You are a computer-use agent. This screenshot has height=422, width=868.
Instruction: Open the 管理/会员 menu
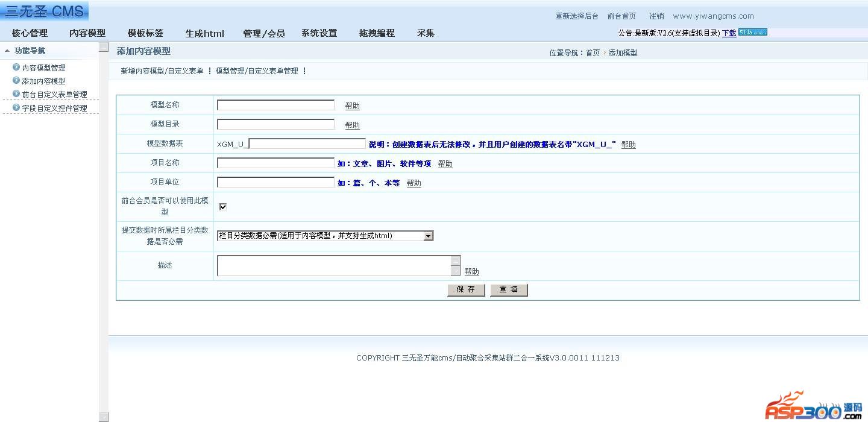[264, 33]
